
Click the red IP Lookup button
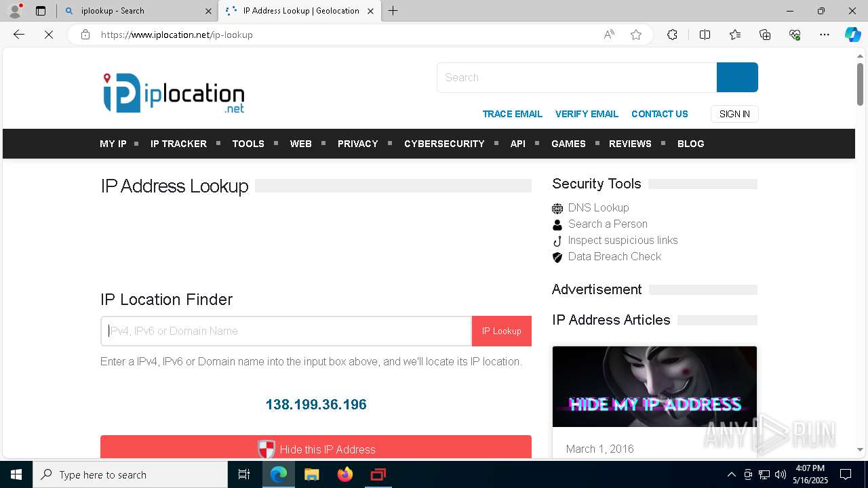(x=502, y=331)
